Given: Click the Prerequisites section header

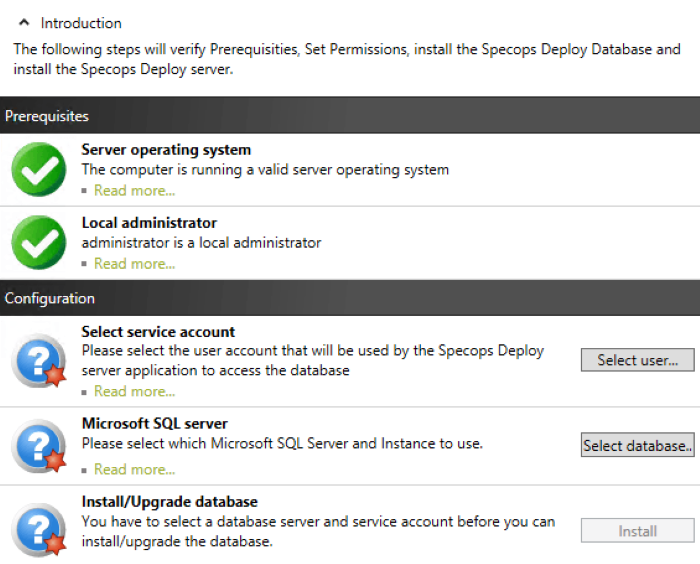Looking at the screenshot, I should click(350, 115).
